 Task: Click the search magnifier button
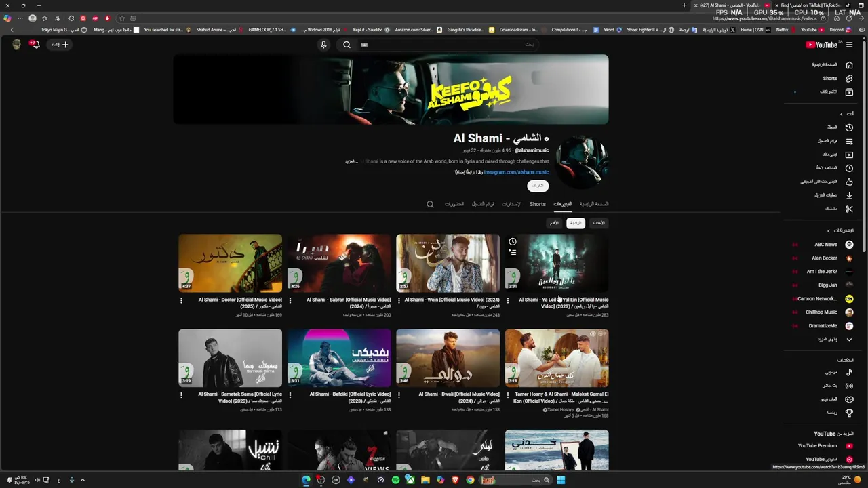[x=347, y=45]
